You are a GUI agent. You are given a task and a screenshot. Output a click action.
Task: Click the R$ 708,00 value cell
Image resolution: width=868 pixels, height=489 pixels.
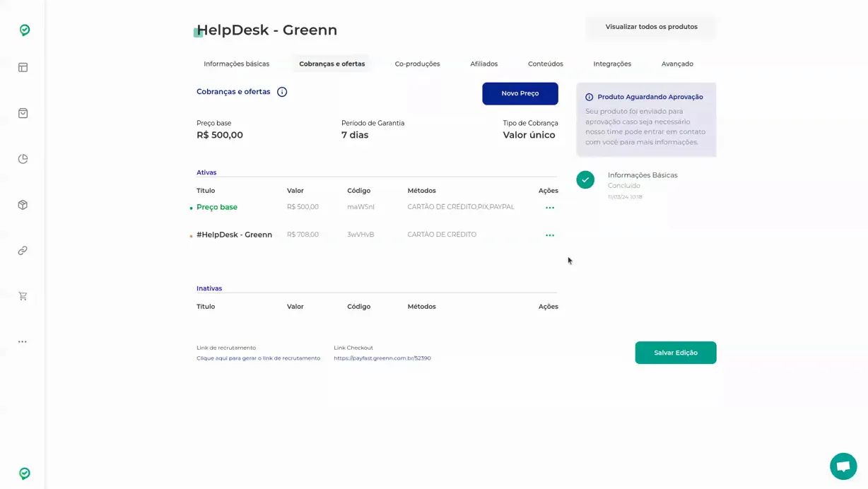(303, 235)
